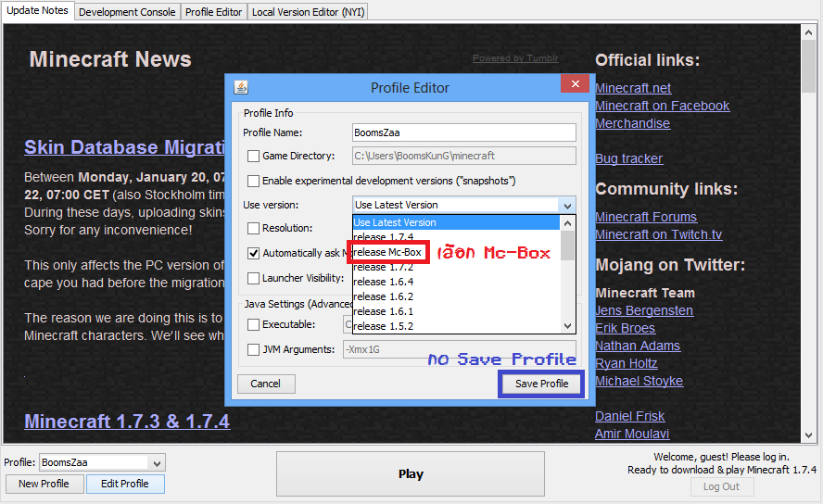Click the version list scrollbar thumb
Viewport: 823px width, 504px height.
coord(567,246)
